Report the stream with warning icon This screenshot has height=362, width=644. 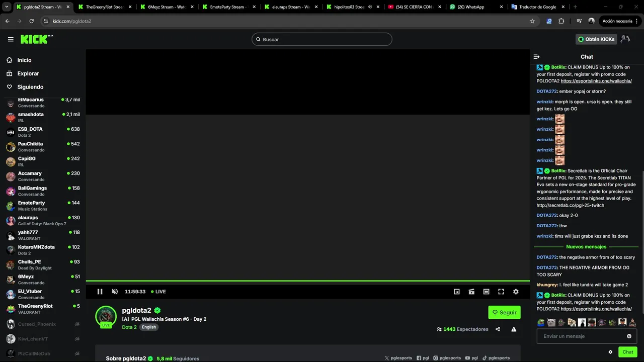[514, 329]
